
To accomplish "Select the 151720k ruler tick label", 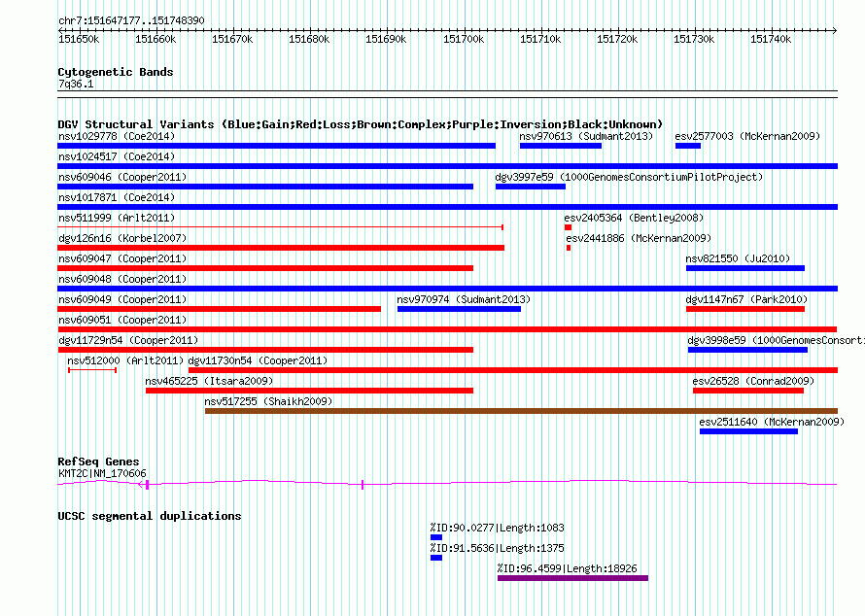I will pos(617,39).
